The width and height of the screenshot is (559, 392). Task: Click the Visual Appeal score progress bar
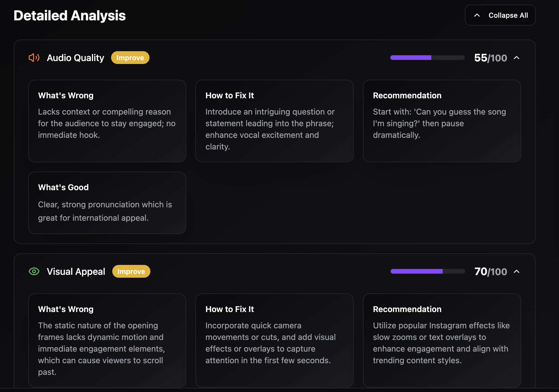(x=428, y=271)
